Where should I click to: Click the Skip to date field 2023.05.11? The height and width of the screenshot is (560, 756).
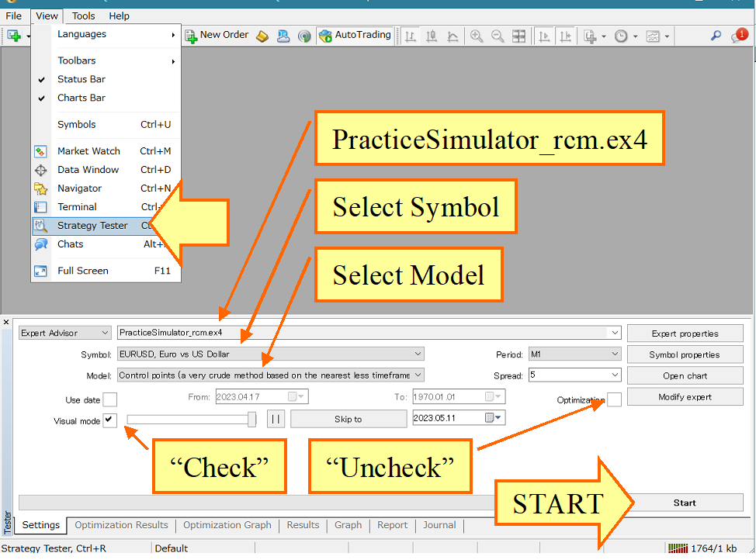pyautogui.click(x=459, y=418)
